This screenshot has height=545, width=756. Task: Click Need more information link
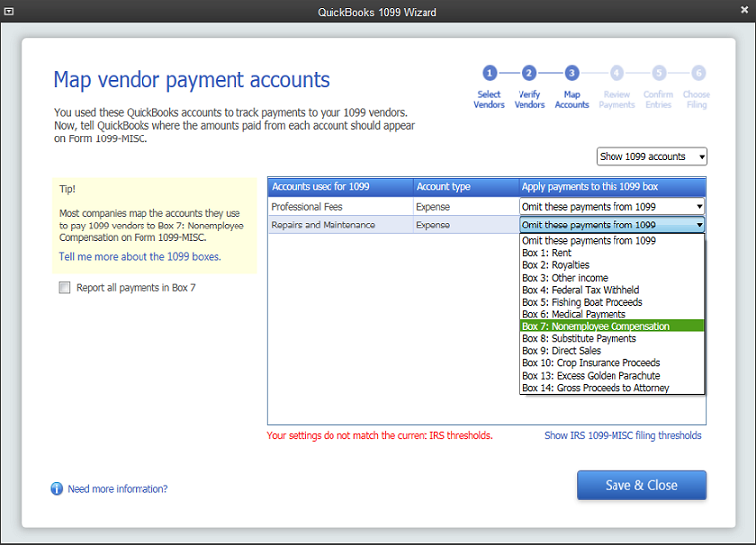tap(118, 489)
